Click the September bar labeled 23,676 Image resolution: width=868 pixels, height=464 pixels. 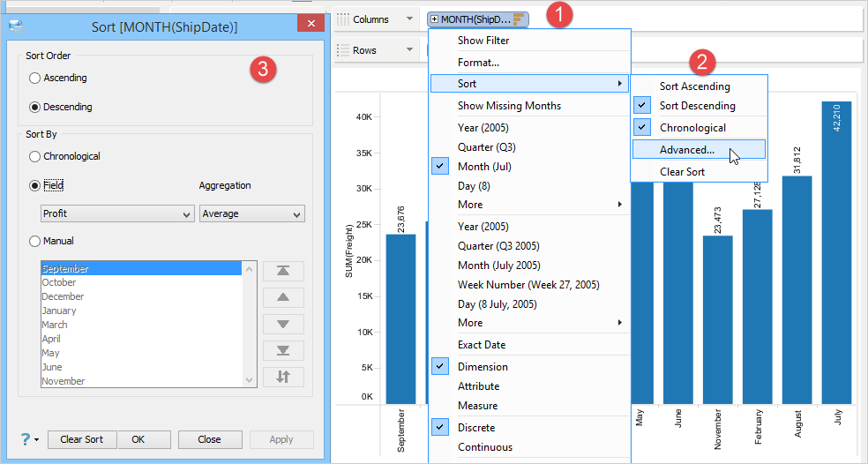(400, 319)
